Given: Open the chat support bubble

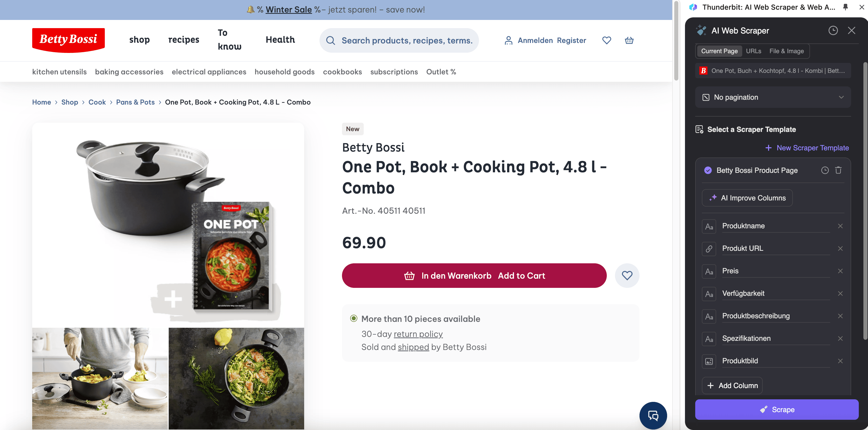Looking at the screenshot, I should (653, 415).
